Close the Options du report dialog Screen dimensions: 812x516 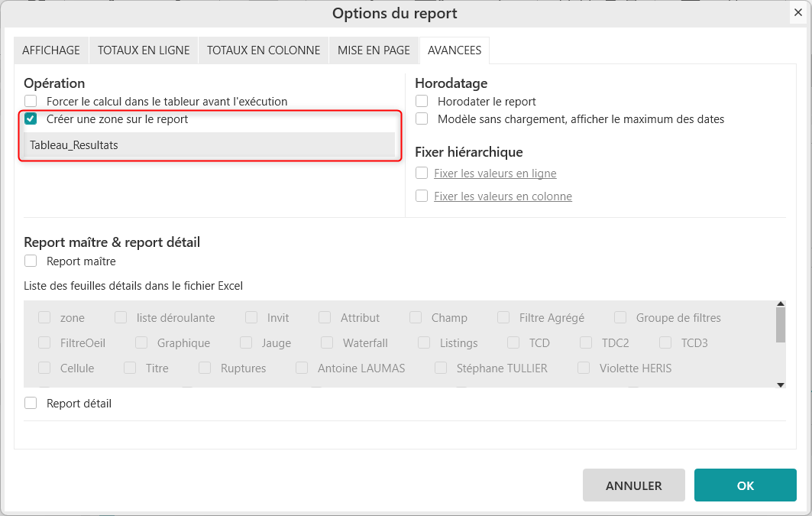(x=797, y=12)
